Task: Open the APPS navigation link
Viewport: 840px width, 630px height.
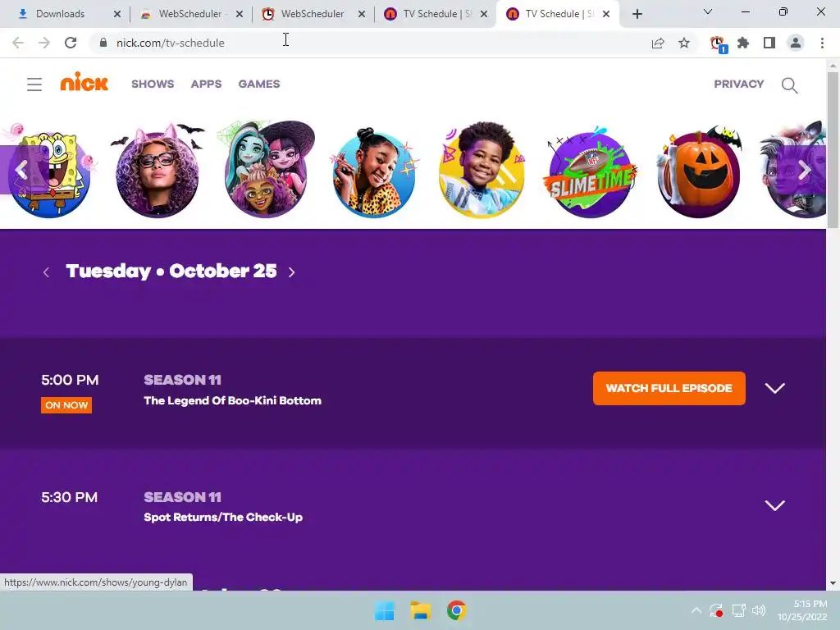Action: coord(206,84)
